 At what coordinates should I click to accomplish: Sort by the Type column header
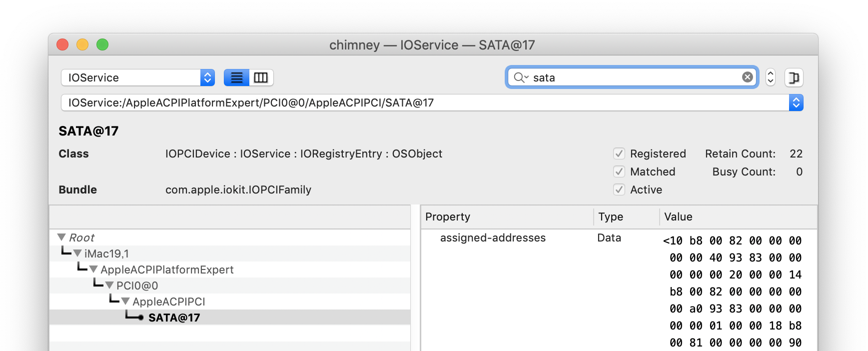tap(626, 216)
